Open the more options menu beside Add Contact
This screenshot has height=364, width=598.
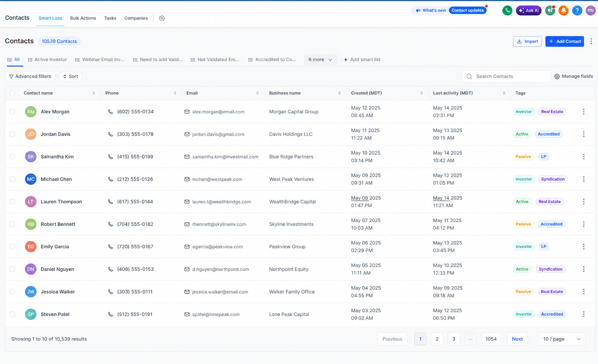click(x=591, y=41)
